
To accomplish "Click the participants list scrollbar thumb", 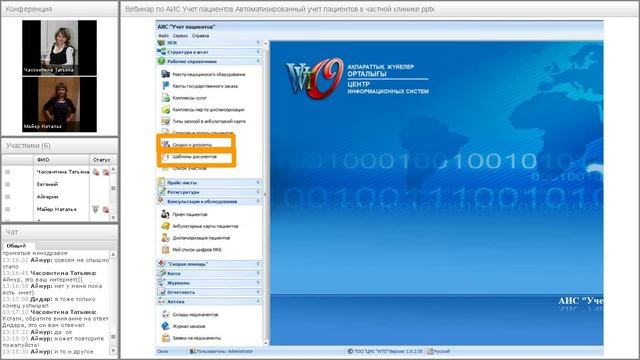I will (113, 188).
